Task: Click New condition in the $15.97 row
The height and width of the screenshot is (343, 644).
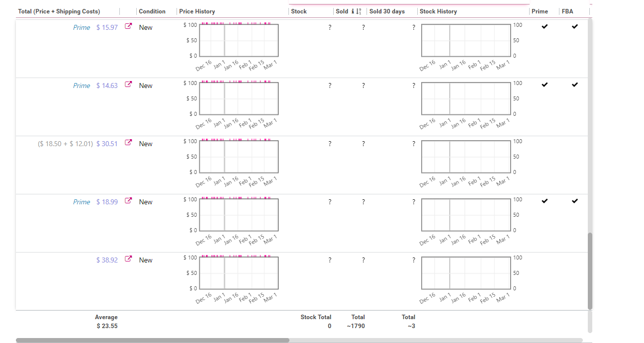Action: (x=146, y=27)
